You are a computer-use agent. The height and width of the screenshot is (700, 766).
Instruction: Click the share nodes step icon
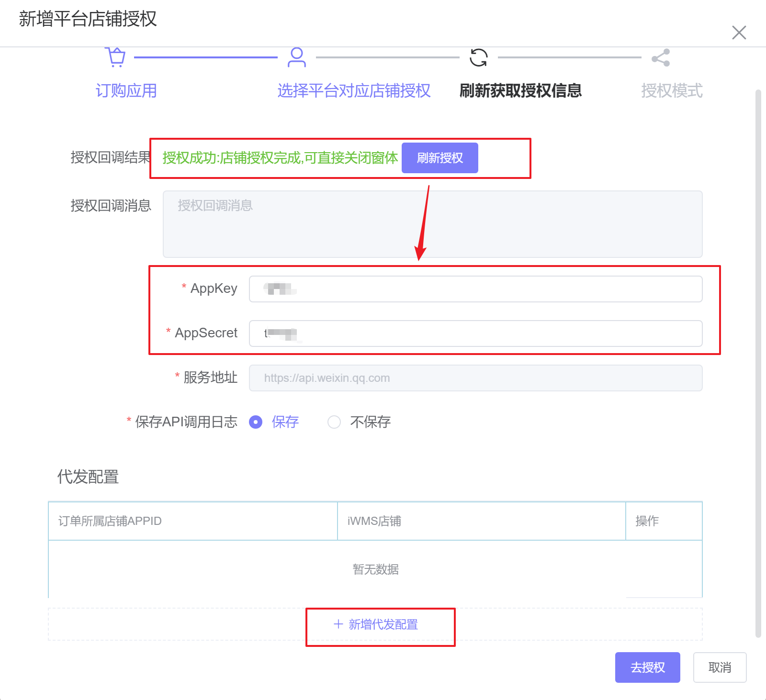(x=661, y=58)
